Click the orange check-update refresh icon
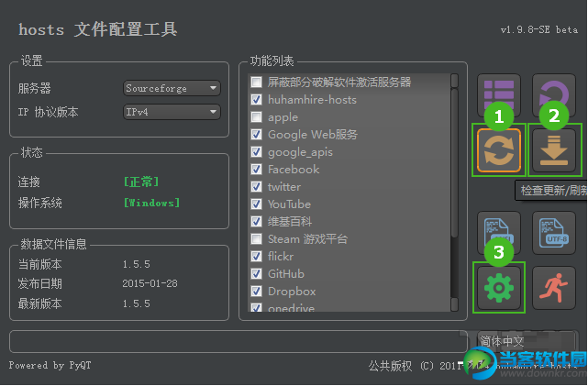The width and height of the screenshot is (588, 386). pos(499,150)
